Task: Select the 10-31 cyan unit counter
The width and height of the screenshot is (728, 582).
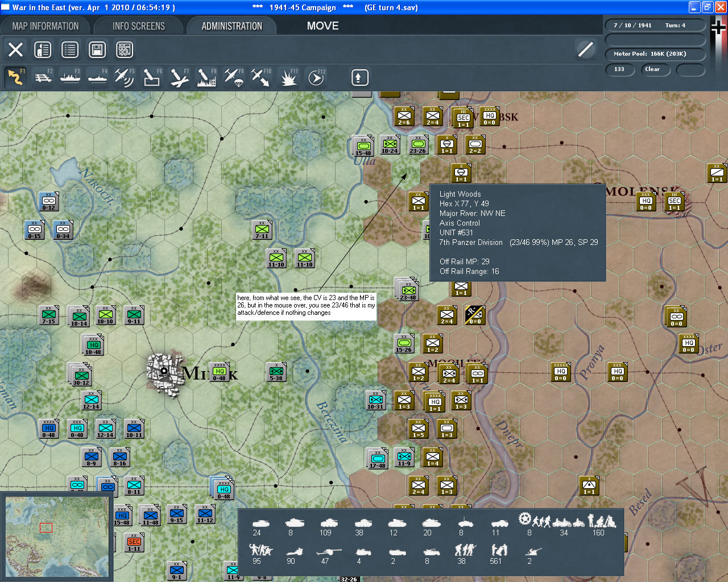Action: click(x=375, y=401)
